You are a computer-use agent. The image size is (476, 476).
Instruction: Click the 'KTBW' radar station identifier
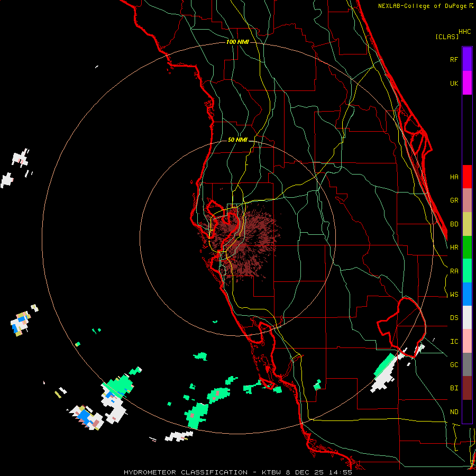tap(271, 472)
